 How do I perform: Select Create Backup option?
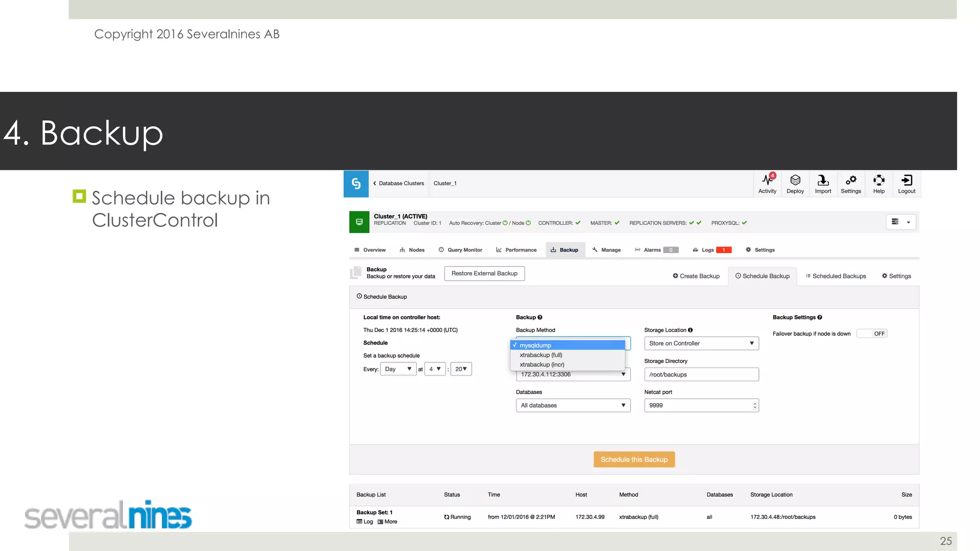click(696, 276)
